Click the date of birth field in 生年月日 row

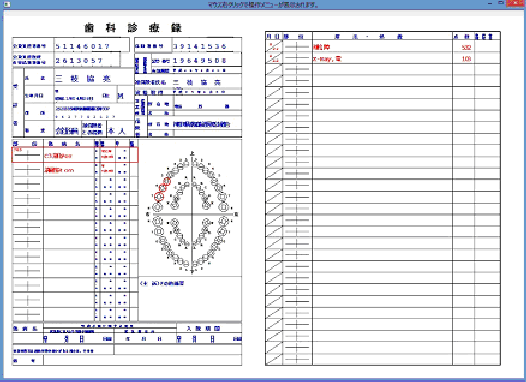[x=86, y=95]
